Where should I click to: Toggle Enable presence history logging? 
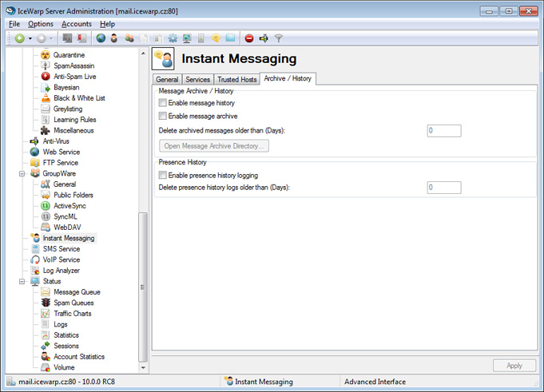(163, 175)
